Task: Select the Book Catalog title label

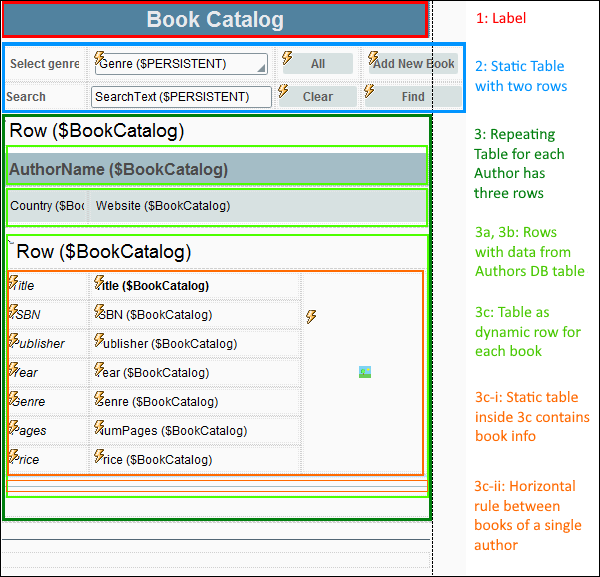Action: 215,20
